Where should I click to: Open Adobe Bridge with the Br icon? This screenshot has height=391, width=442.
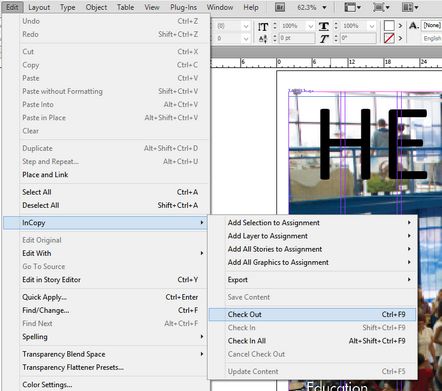click(280, 7)
